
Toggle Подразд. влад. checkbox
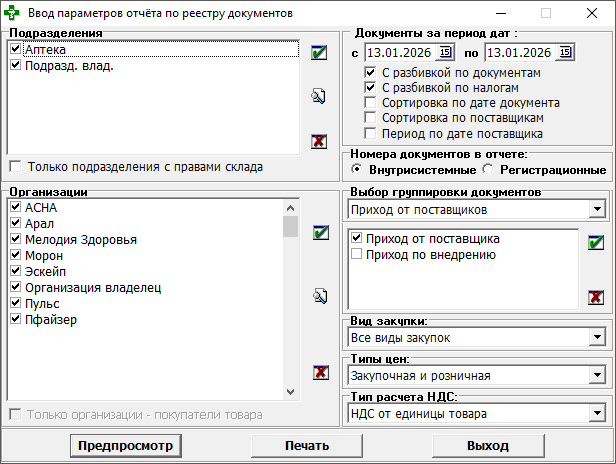click(15, 64)
